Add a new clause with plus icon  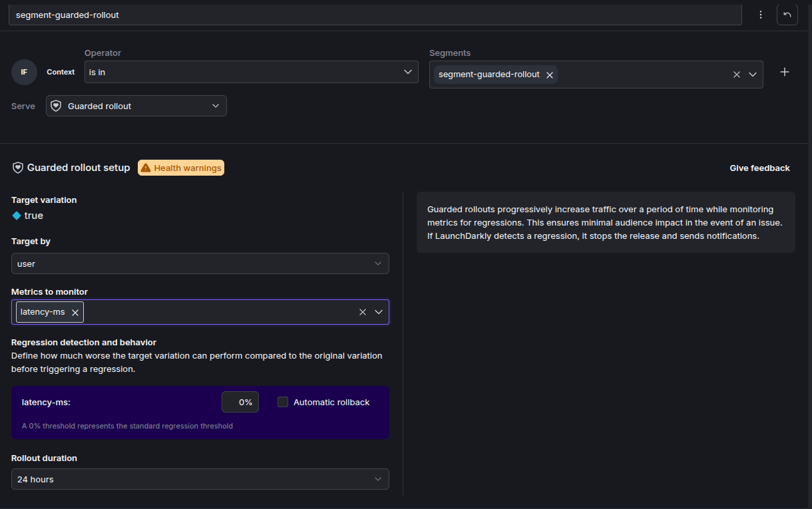click(785, 72)
